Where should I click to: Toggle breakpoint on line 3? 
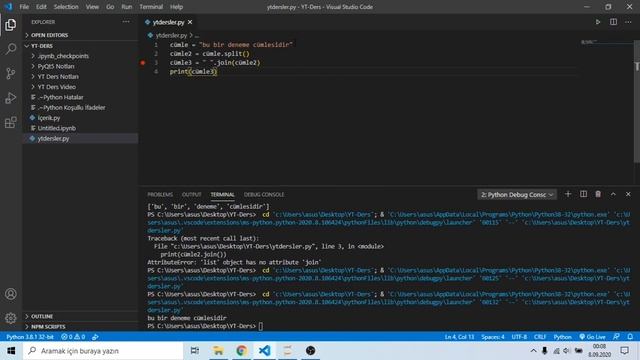[143, 62]
